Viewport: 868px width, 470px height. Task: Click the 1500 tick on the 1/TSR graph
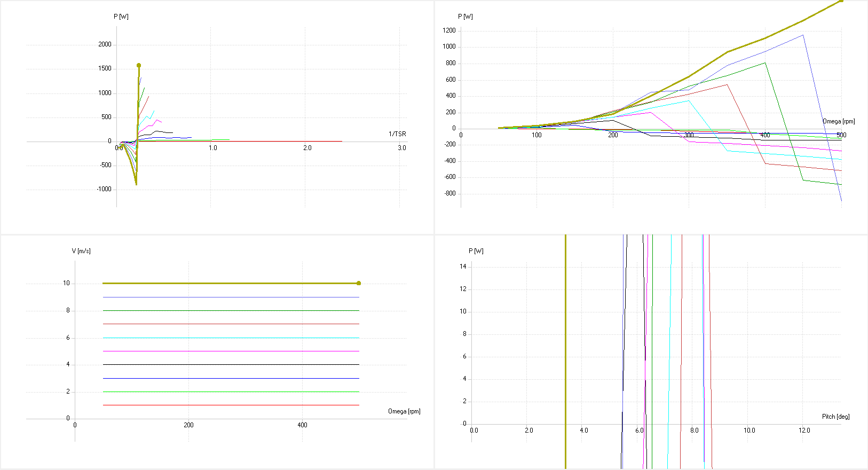pos(105,68)
